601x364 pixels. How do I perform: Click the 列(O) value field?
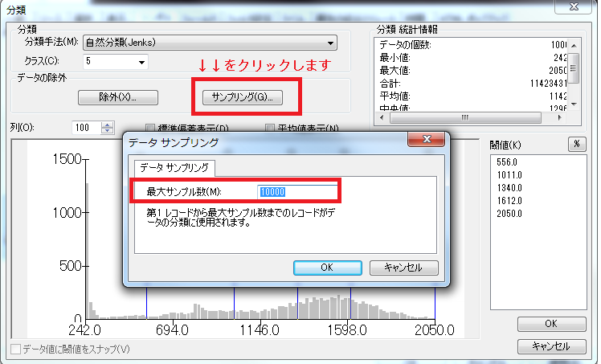(87, 128)
